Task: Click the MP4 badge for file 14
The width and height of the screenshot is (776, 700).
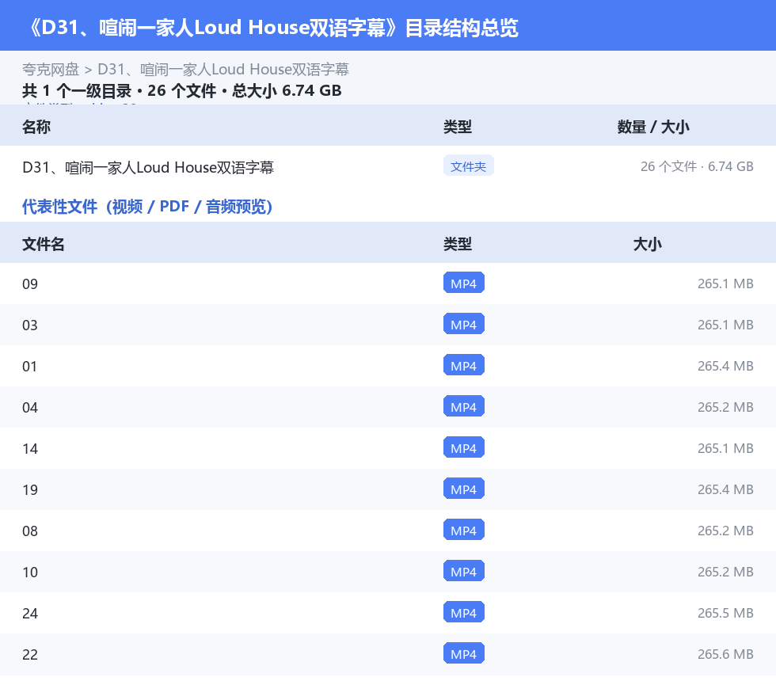Action: coord(464,447)
